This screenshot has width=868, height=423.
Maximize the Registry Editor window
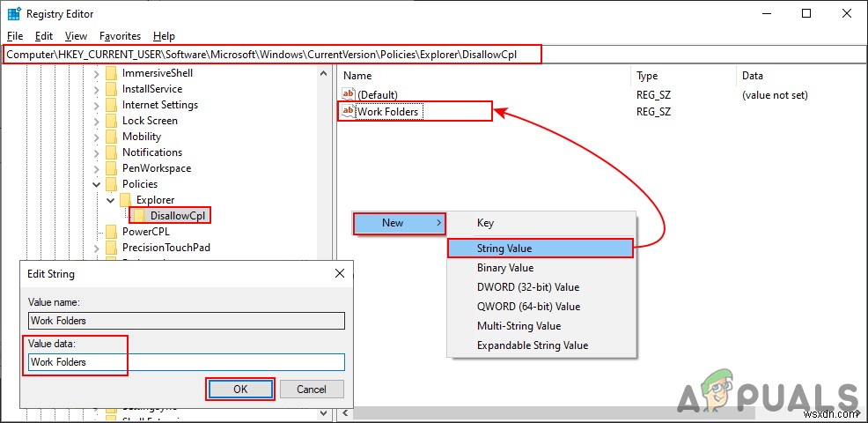click(x=806, y=14)
